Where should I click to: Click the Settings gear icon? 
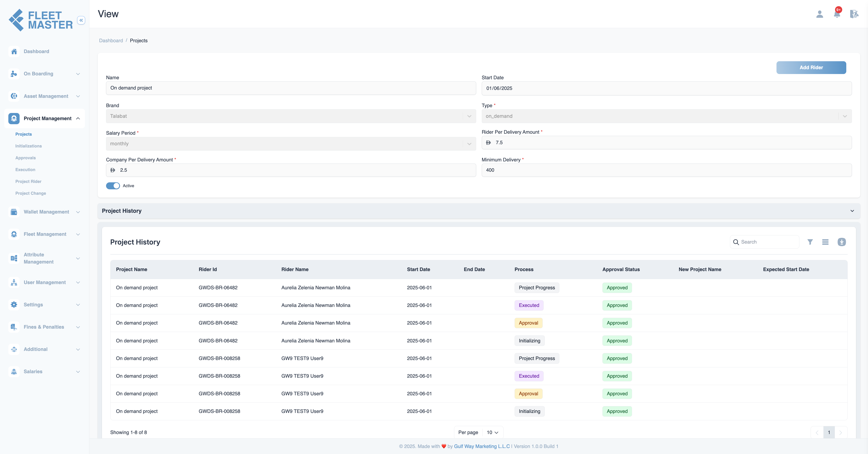[14, 304]
